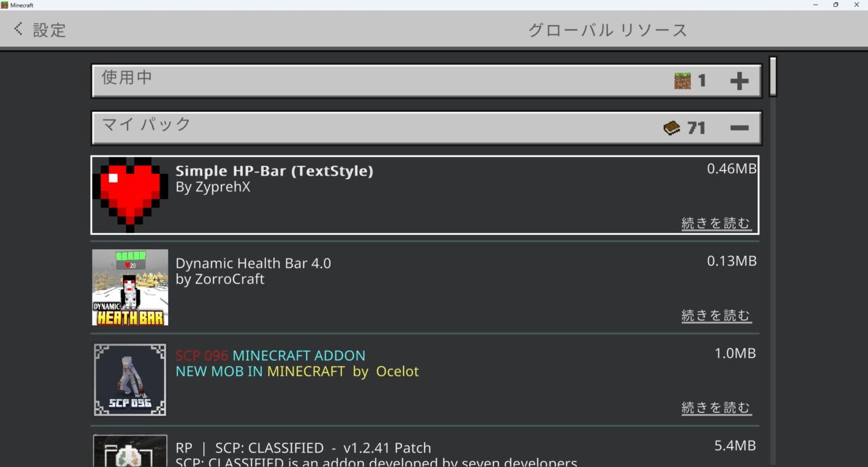
Task: Click the 1.0MB size label
Action: click(735, 354)
